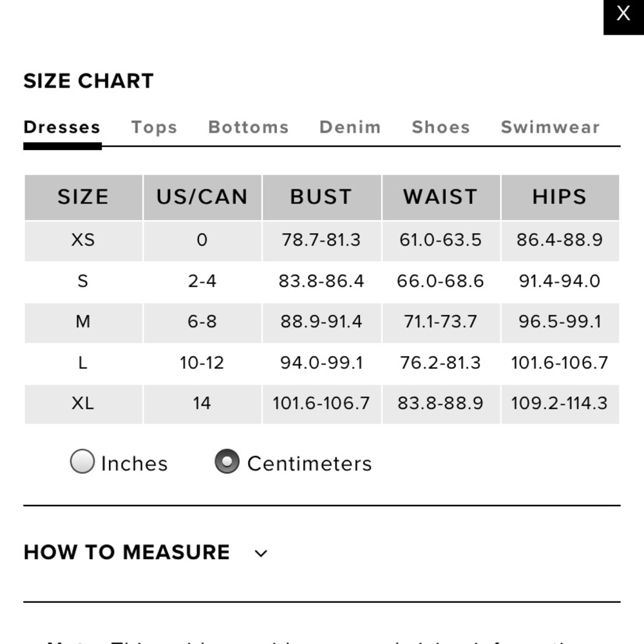Click the HIPS column header
644x644 pixels.
pos(560,197)
